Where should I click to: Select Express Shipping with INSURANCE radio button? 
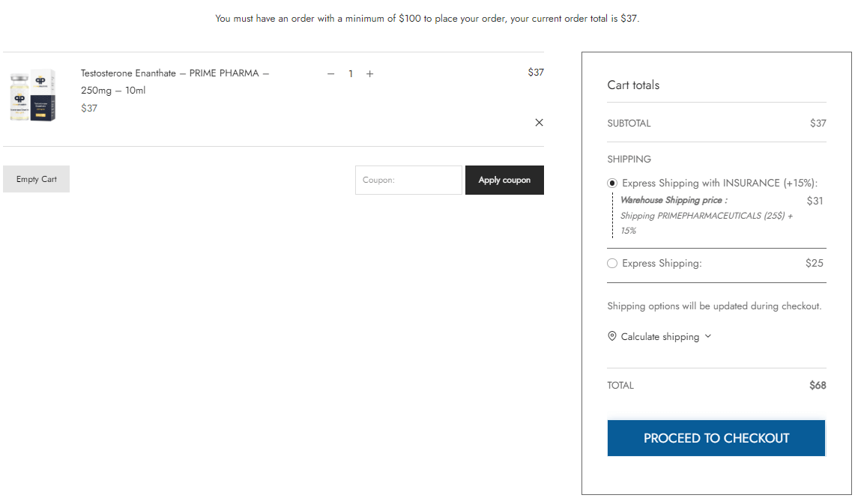coord(612,183)
